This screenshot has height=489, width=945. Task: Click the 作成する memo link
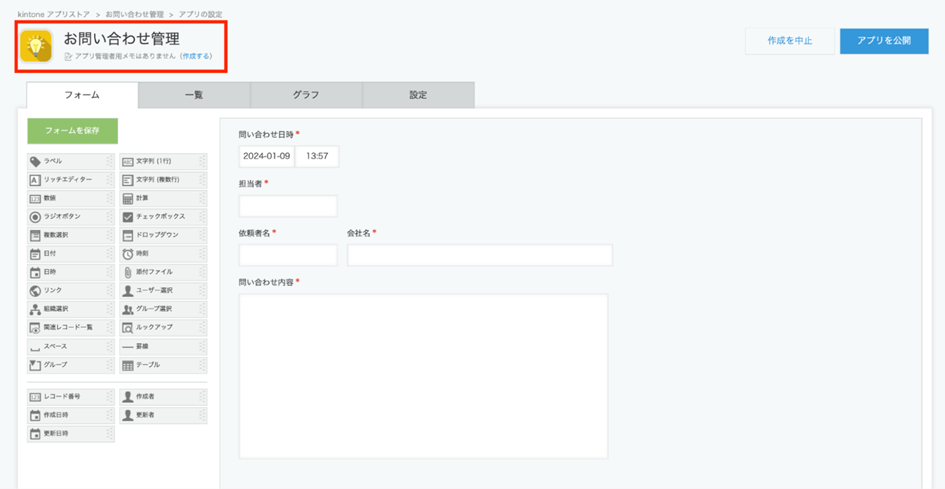(196, 57)
